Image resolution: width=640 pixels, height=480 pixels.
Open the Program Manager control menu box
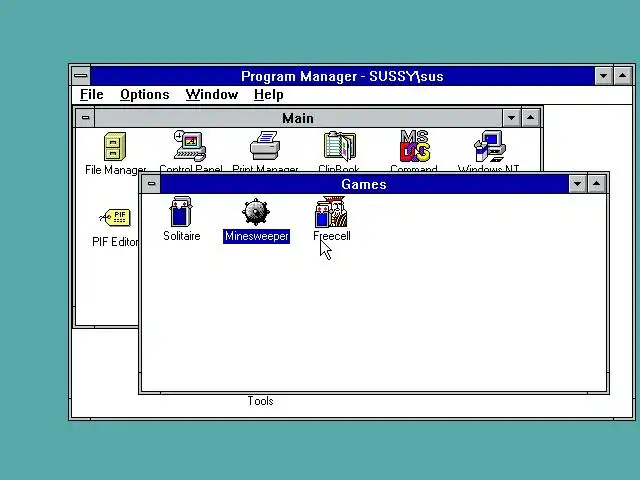(x=81, y=76)
